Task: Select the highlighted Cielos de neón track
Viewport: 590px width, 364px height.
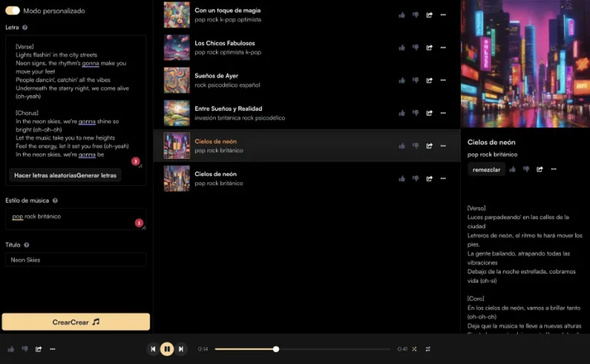Action: click(216, 142)
